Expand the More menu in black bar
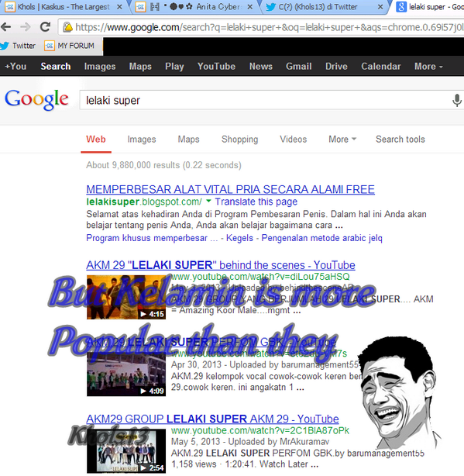464x476 pixels. coord(428,66)
